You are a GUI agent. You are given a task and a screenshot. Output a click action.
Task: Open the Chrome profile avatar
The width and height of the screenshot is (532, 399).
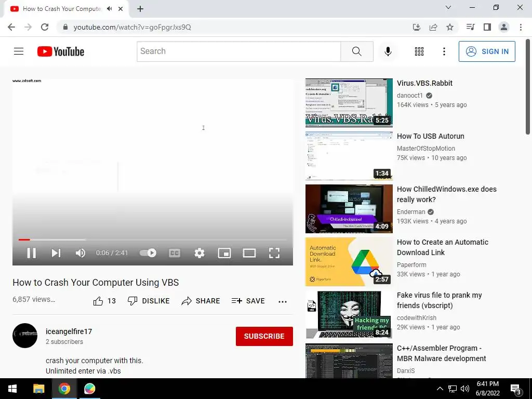(x=504, y=27)
